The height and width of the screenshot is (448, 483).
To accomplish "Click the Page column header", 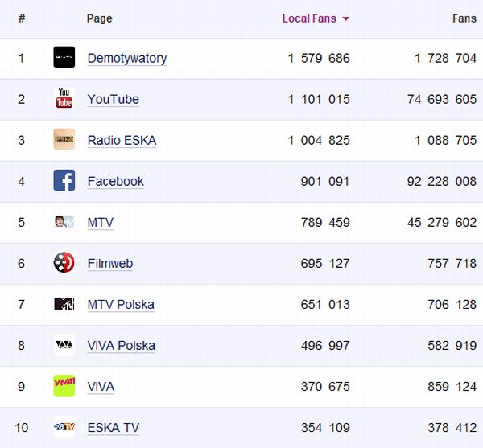I will pyautogui.click(x=99, y=18).
